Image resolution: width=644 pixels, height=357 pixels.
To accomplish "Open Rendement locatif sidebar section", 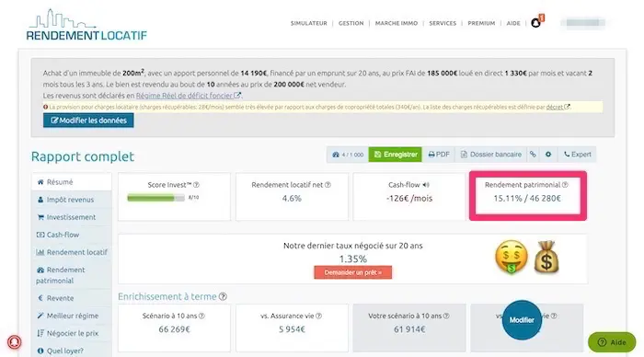I will click(72, 252).
